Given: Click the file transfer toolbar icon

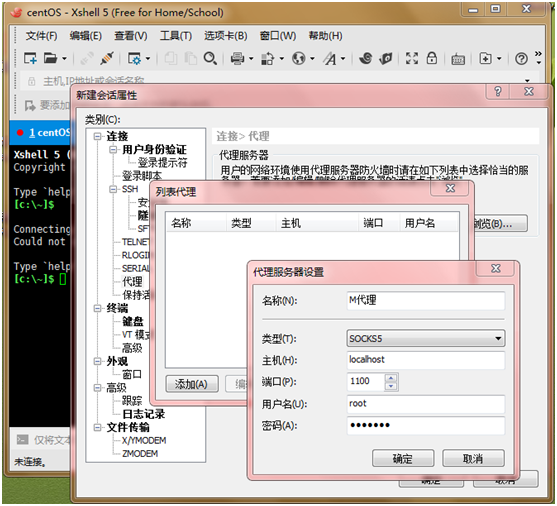Looking at the screenshot, I should (x=267, y=58).
